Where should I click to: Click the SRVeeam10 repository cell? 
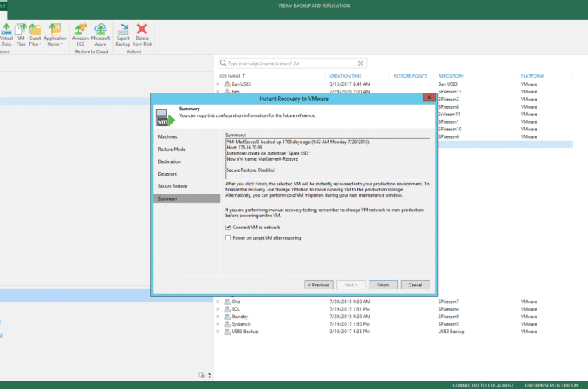(x=449, y=129)
